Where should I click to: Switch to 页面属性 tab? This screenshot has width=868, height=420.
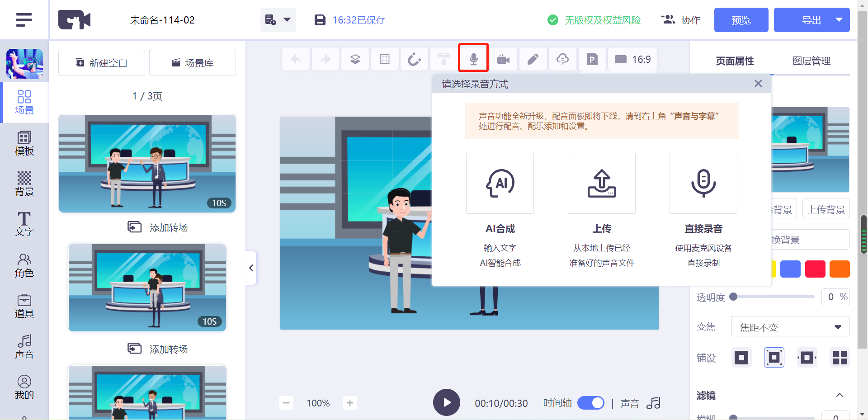point(735,61)
